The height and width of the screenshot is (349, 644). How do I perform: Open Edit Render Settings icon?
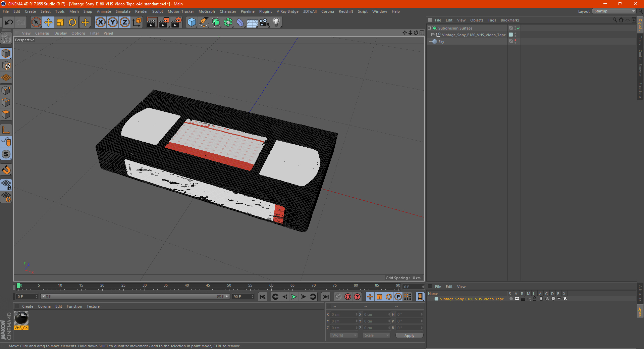(x=176, y=22)
